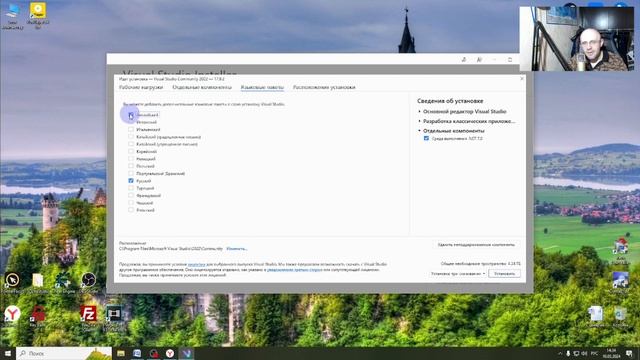
Task: Open the video editor desktop shortcut
Action: pos(114,317)
